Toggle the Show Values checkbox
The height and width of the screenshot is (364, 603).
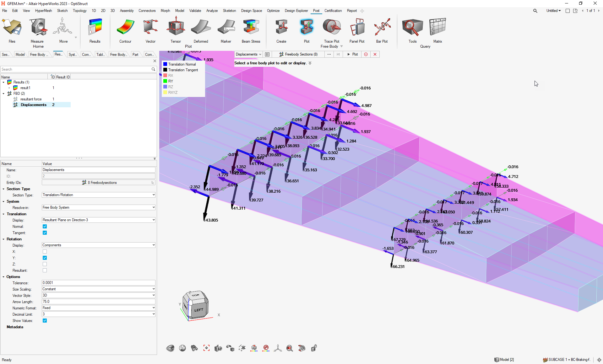[x=45, y=321]
